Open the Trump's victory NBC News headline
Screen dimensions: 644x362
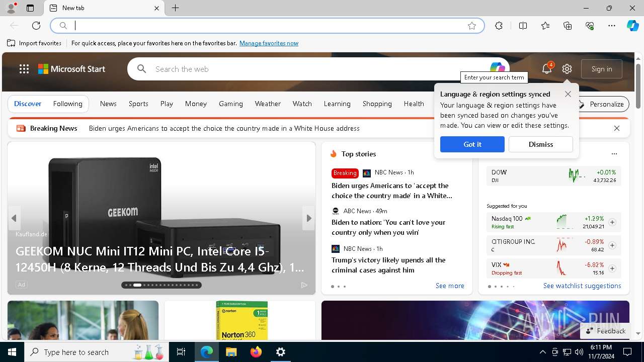click(x=388, y=265)
